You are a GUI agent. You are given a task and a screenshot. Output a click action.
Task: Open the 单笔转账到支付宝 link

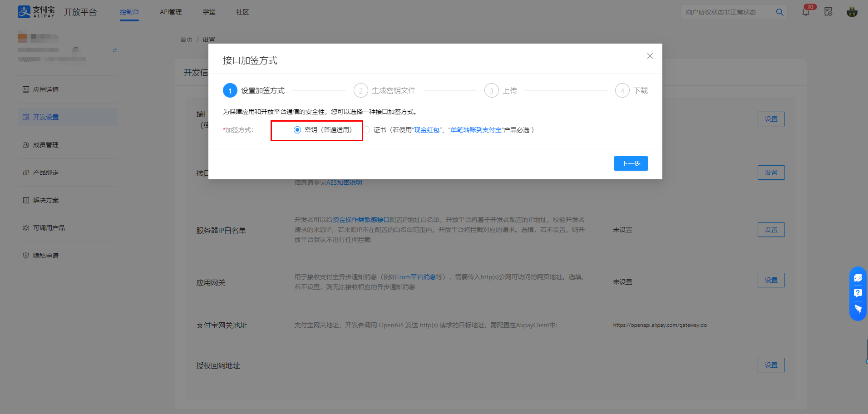tap(476, 130)
